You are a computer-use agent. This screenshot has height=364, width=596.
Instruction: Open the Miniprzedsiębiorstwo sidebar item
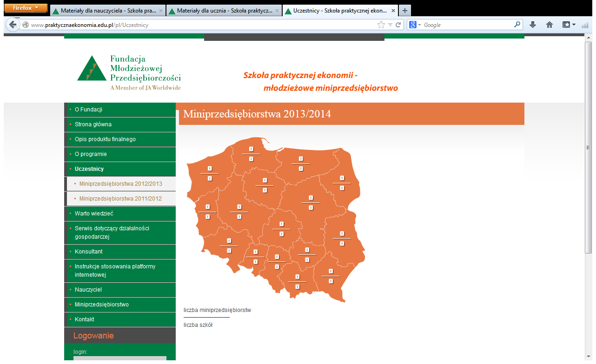(120, 305)
